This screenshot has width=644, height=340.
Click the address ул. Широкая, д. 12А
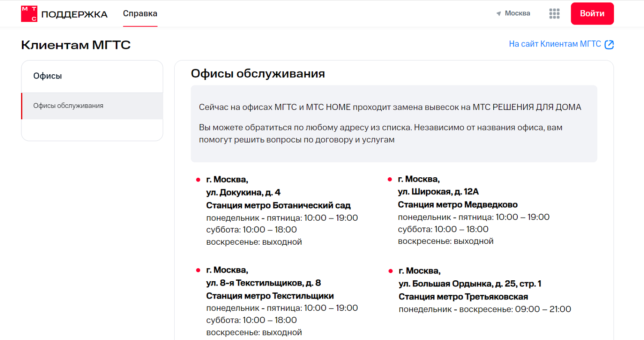[x=438, y=191]
